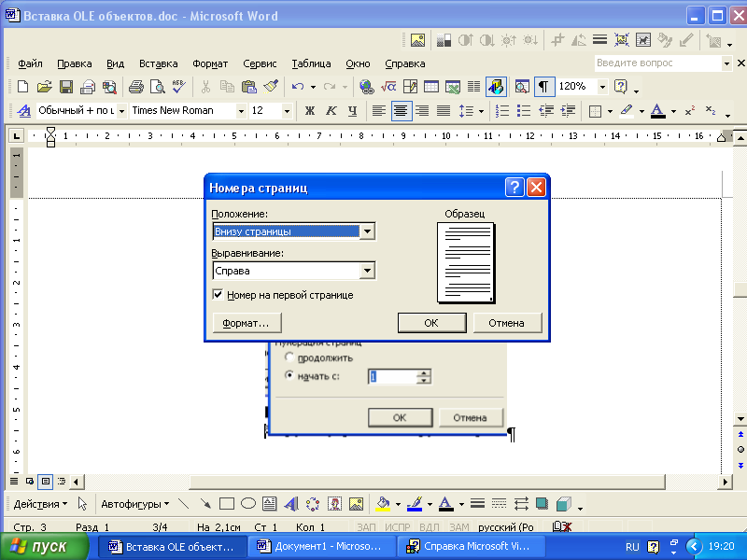747x560 pixels.
Task: Apply bold formatting Ж
Action: [x=310, y=111]
